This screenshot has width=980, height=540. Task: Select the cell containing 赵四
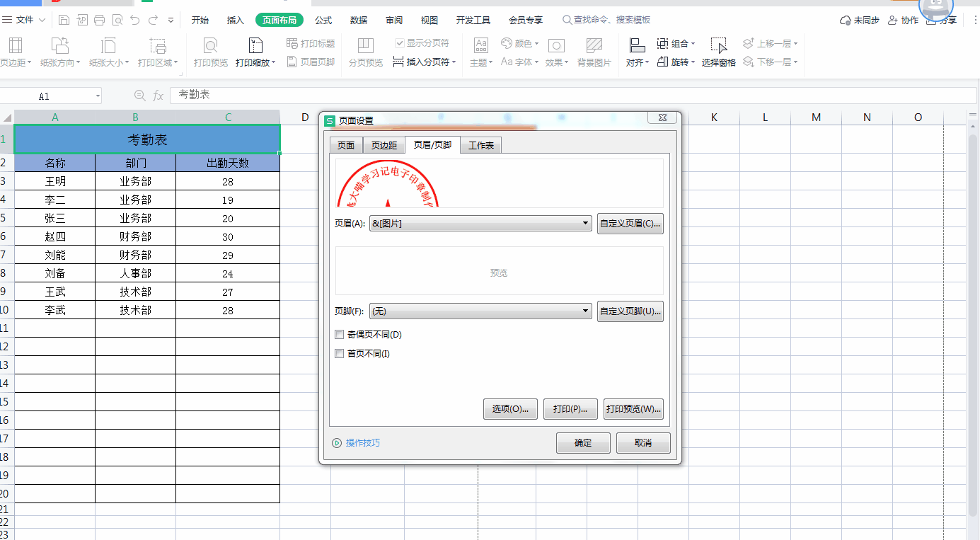(55, 236)
